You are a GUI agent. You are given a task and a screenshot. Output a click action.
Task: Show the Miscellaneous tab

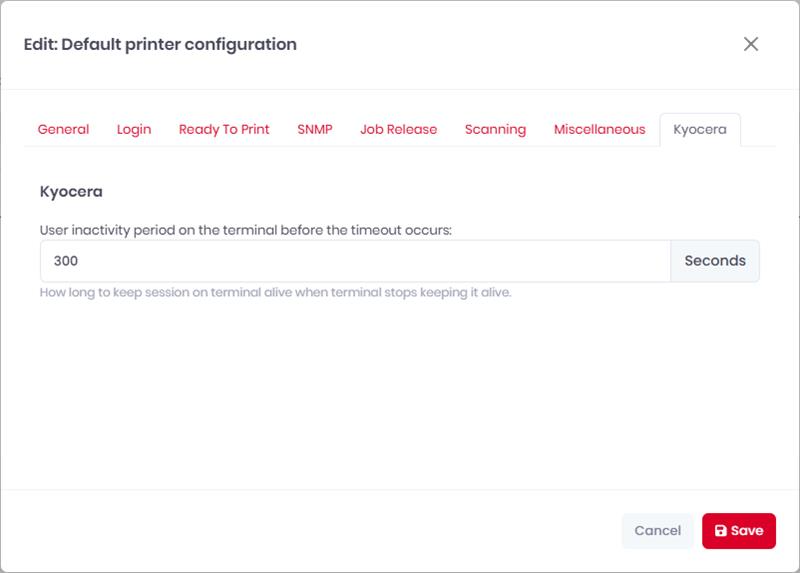[x=599, y=130]
